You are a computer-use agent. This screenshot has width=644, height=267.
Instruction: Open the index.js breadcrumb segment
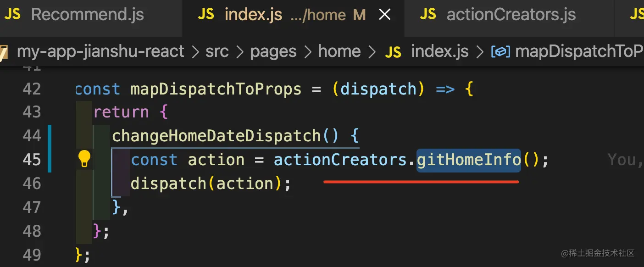(x=440, y=51)
